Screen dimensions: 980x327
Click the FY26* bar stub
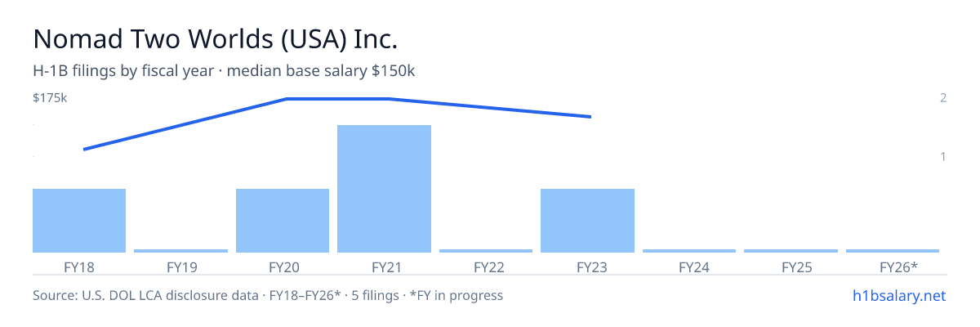click(893, 251)
